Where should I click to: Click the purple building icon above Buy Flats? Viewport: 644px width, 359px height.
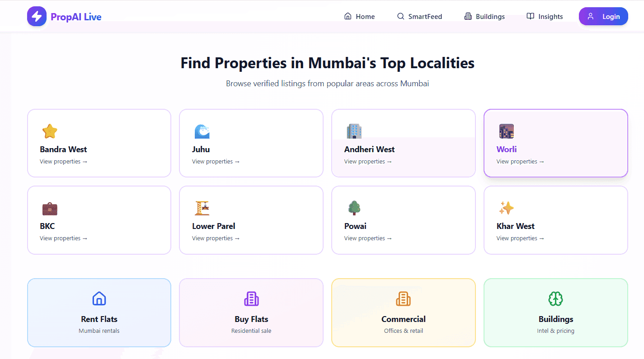pos(251,298)
